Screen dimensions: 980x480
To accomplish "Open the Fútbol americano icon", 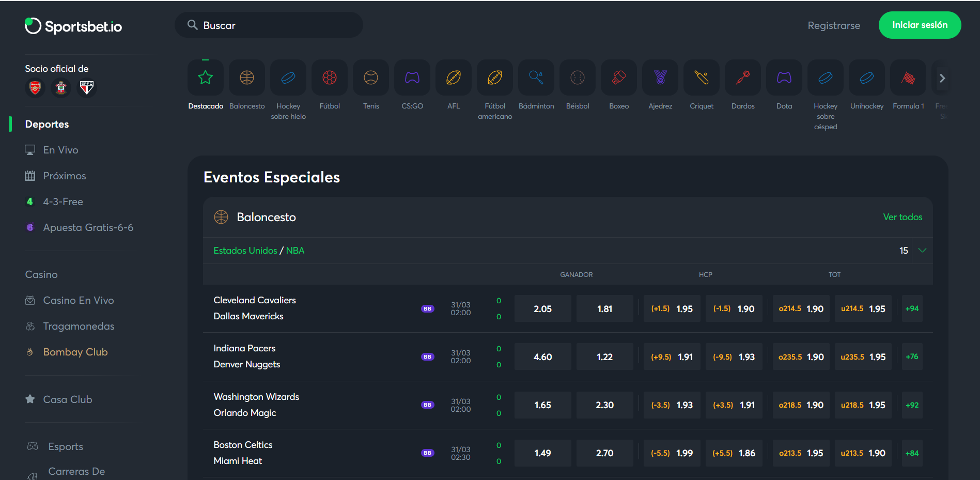I will [495, 78].
